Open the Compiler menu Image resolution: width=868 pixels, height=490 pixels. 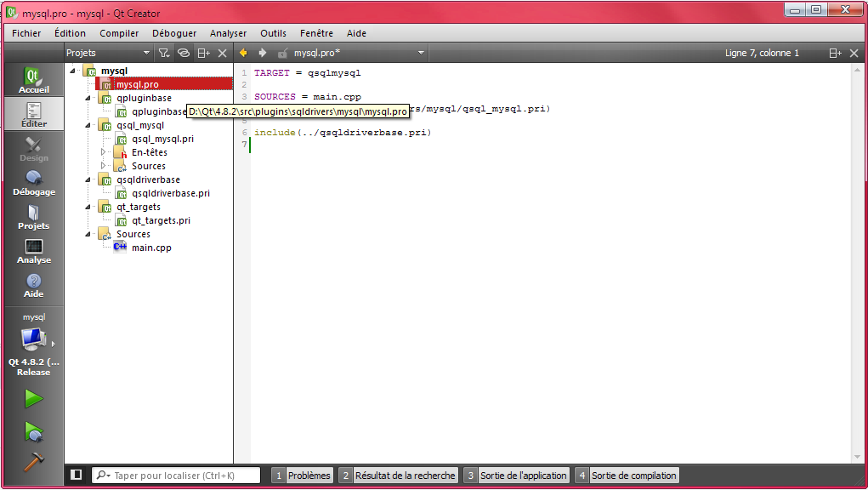click(x=119, y=33)
